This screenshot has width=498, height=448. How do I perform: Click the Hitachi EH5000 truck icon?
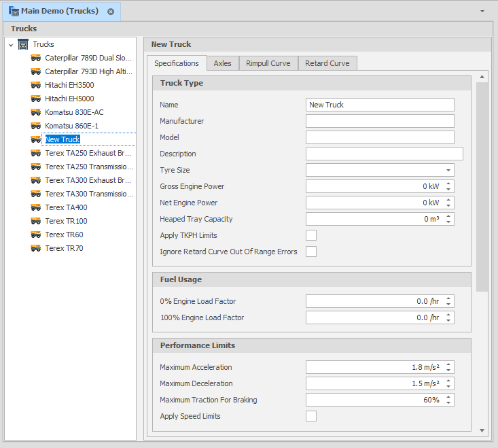pyautogui.click(x=36, y=99)
